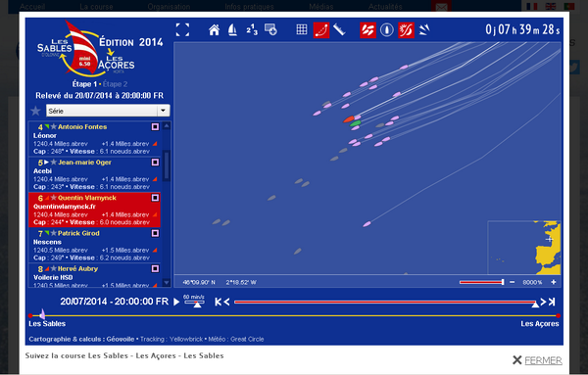Jump to the start of the replay

(218, 302)
